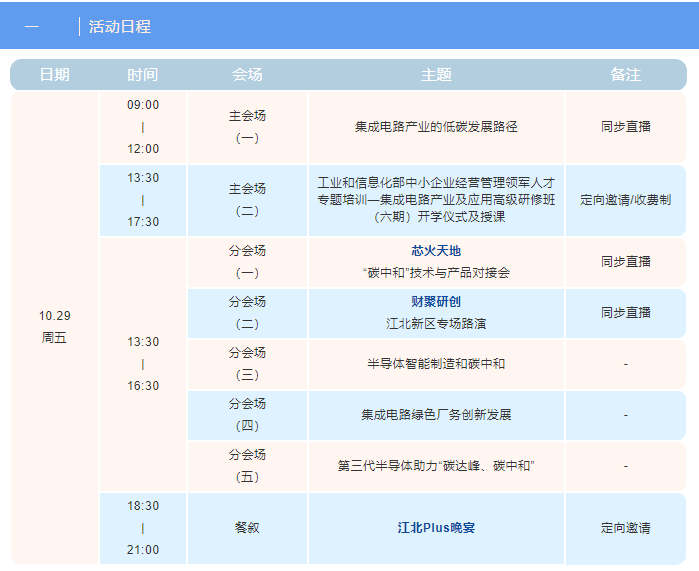Select the 13:30 to 17:30 time slot
The height and width of the screenshot is (571, 699).
point(142,200)
